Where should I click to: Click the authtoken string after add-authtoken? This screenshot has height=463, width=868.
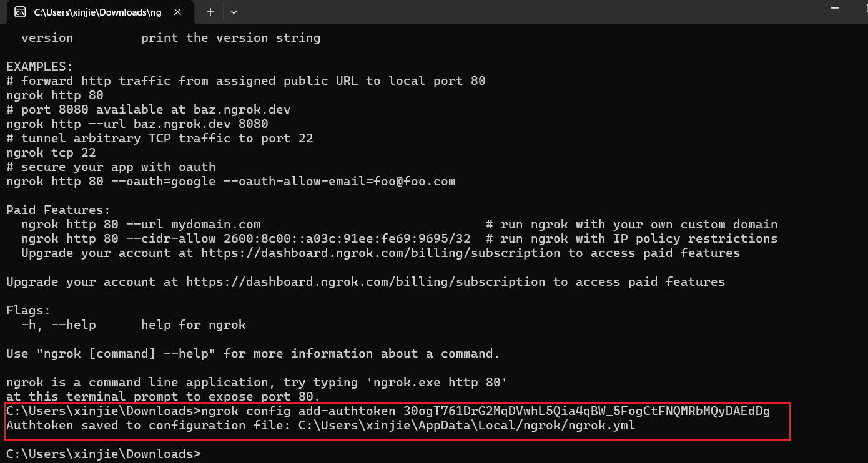(x=586, y=411)
